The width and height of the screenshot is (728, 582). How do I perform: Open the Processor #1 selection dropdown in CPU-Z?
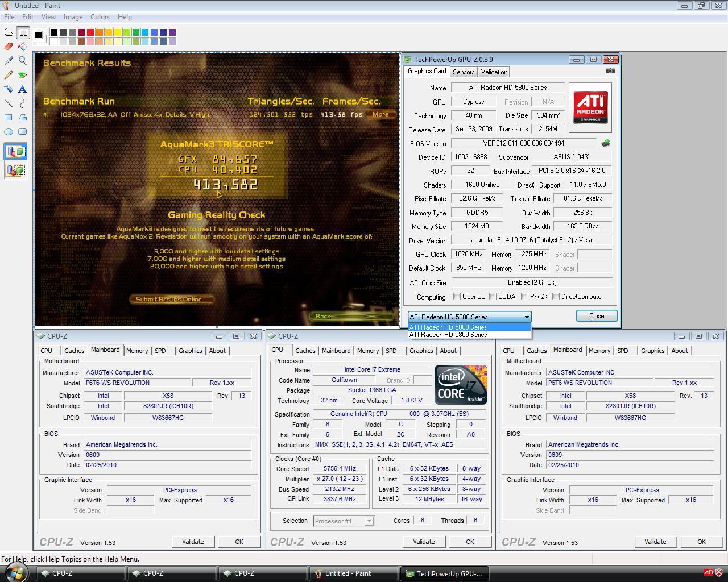[x=369, y=521]
